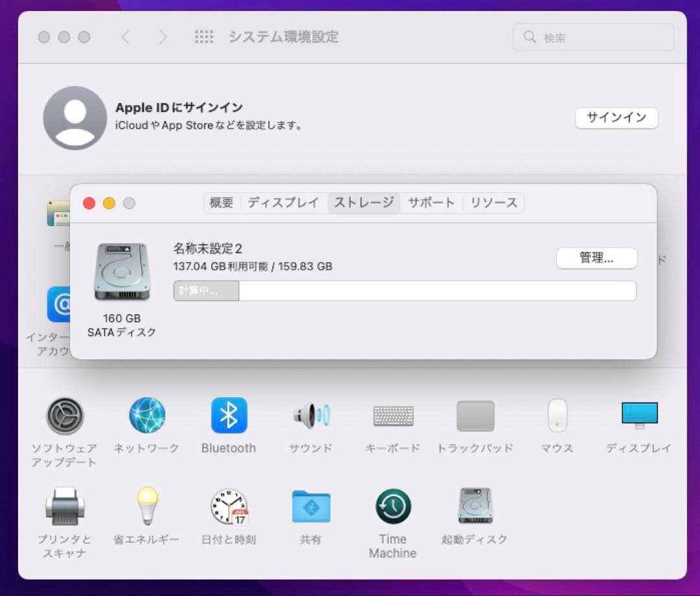Open Sound preferences

pos(310,417)
